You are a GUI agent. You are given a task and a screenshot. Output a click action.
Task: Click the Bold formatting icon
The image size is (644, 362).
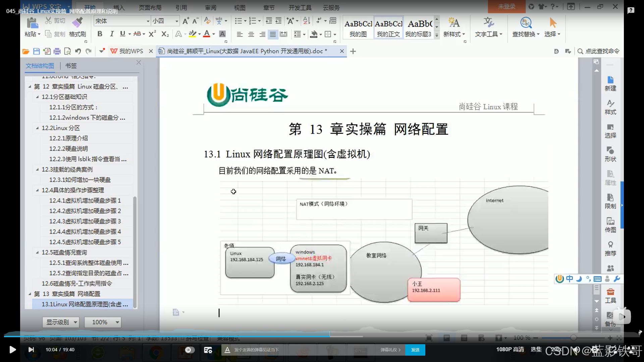[100, 34]
